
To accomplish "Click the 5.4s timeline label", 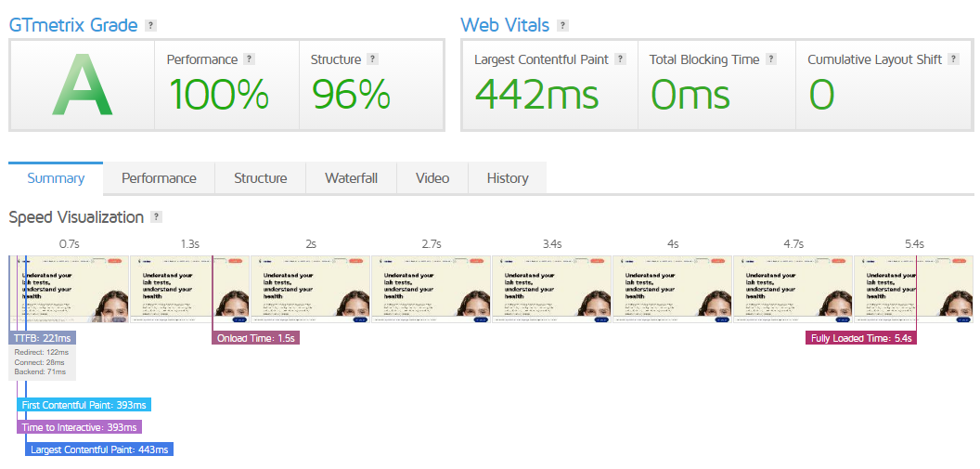I will [x=914, y=244].
